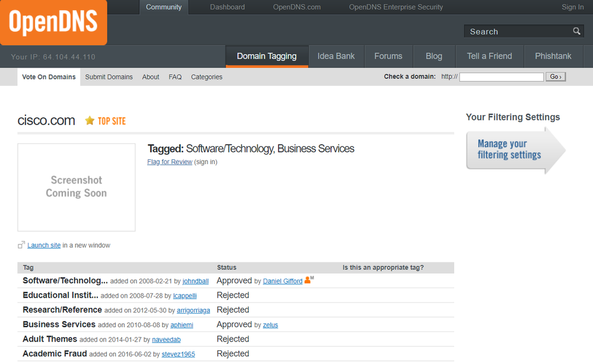This screenshot has height=364, width=593.
Task: Click the cisco.com domain heading
Action: (46, 120)
